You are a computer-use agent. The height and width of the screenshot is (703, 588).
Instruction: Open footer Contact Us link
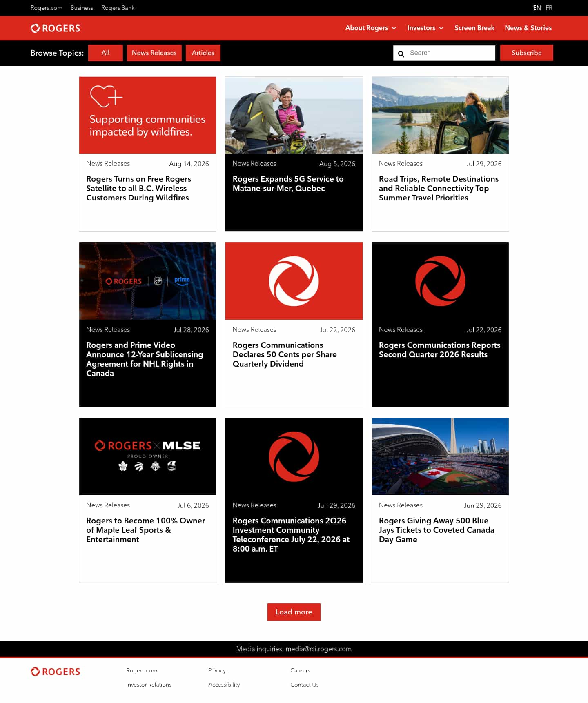pyautogui.click(x=304, y=685)
